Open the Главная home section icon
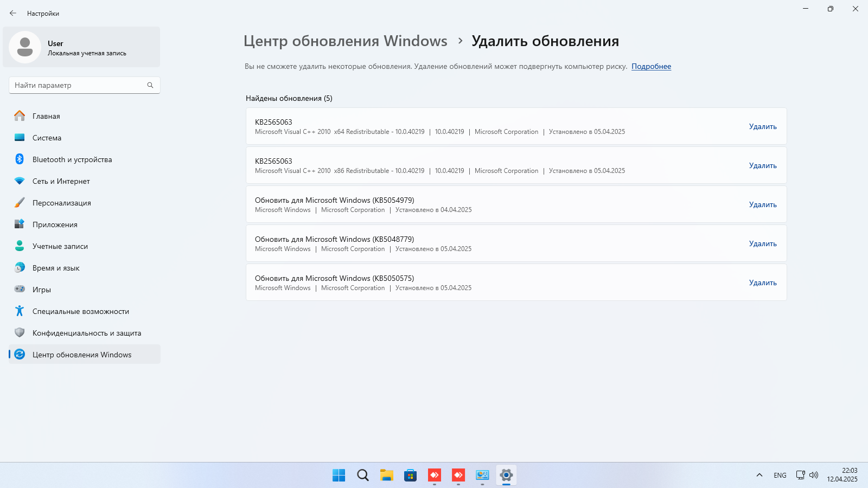Screen dimensions: 868x488 click(20, 116)
